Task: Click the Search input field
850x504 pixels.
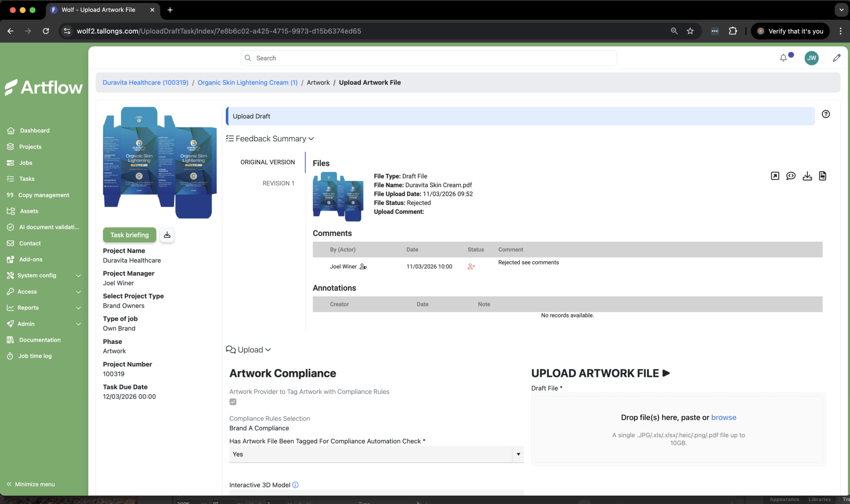Action: (x=429, y=58)
